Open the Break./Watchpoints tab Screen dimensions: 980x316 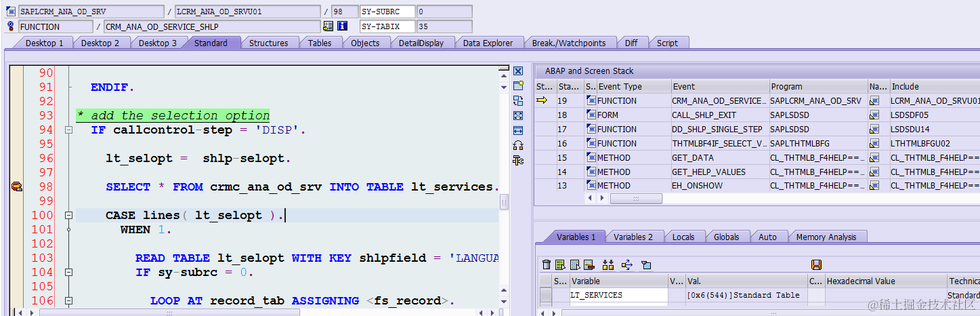[568, 43]
